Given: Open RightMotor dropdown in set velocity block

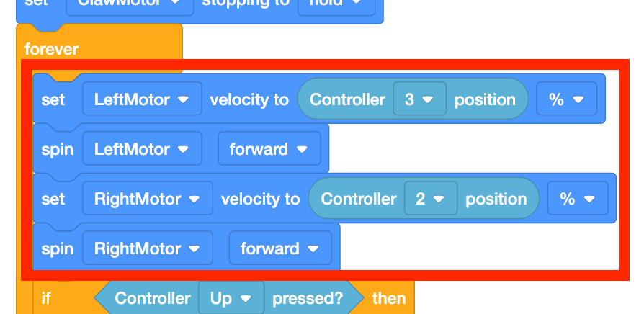Looking at the screenshot, I should coord(148,199).
